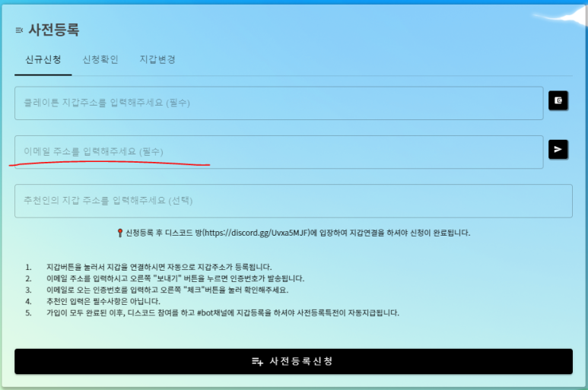Click instruction line 3 about 체크 버튼

pos(167,290)
